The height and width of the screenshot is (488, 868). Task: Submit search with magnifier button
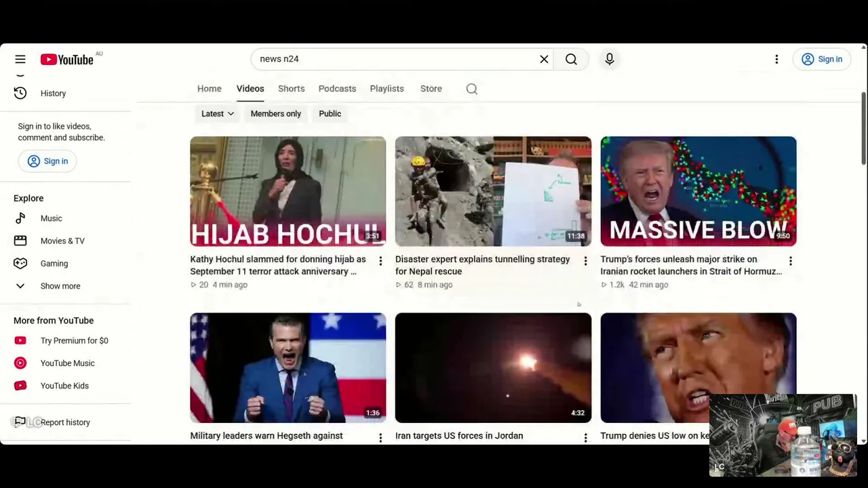click(571, 59)
